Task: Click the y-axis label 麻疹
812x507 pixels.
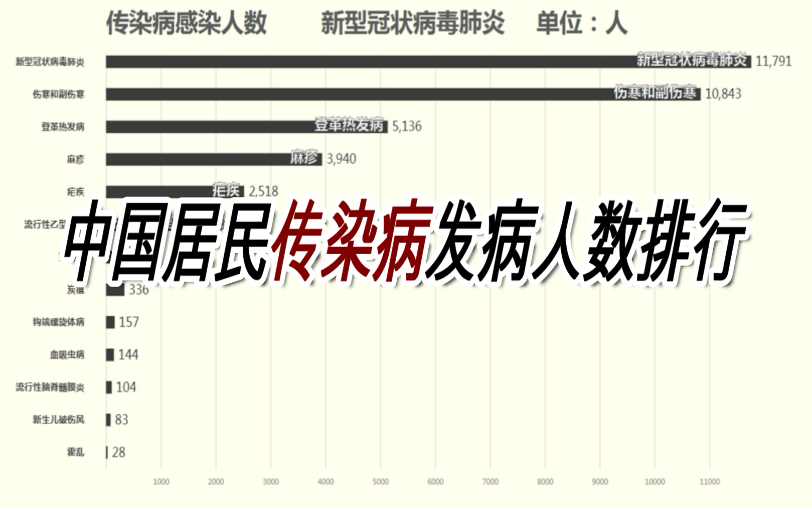Action: click(x=76, y=159)
